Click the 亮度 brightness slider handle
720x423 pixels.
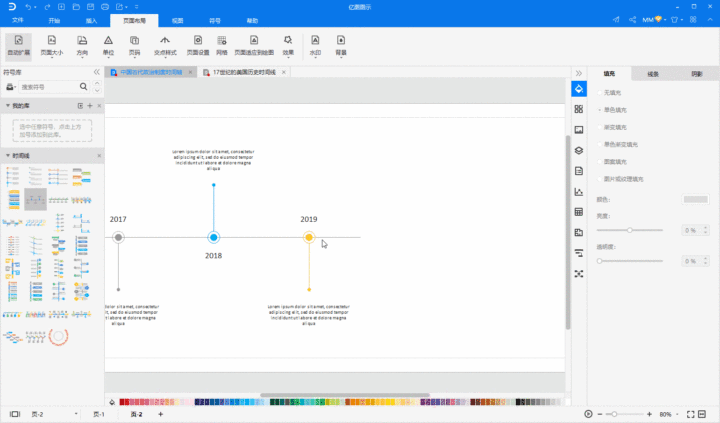click(x=630, y=230)
